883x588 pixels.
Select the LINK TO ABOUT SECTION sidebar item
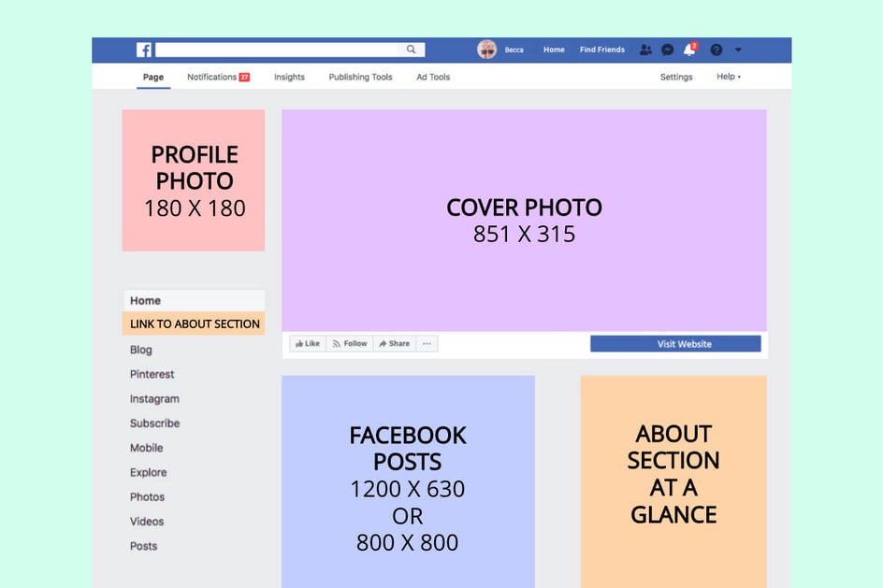194,323
